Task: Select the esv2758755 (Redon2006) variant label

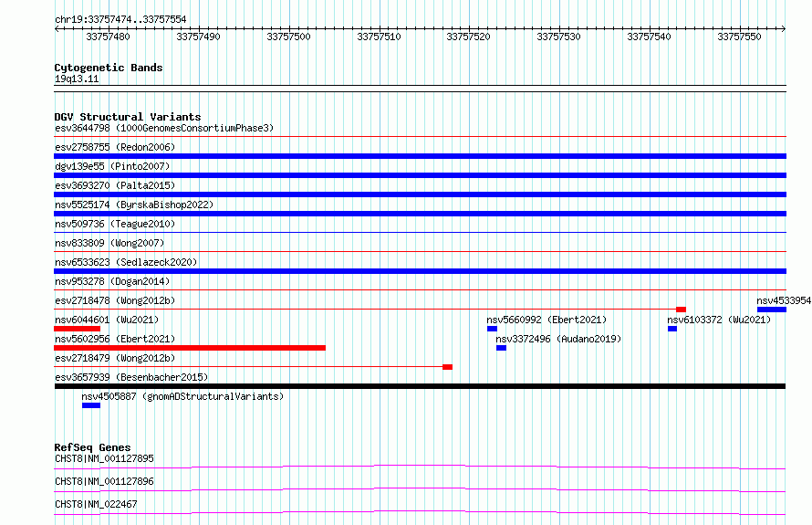Action: coord(115,147)
